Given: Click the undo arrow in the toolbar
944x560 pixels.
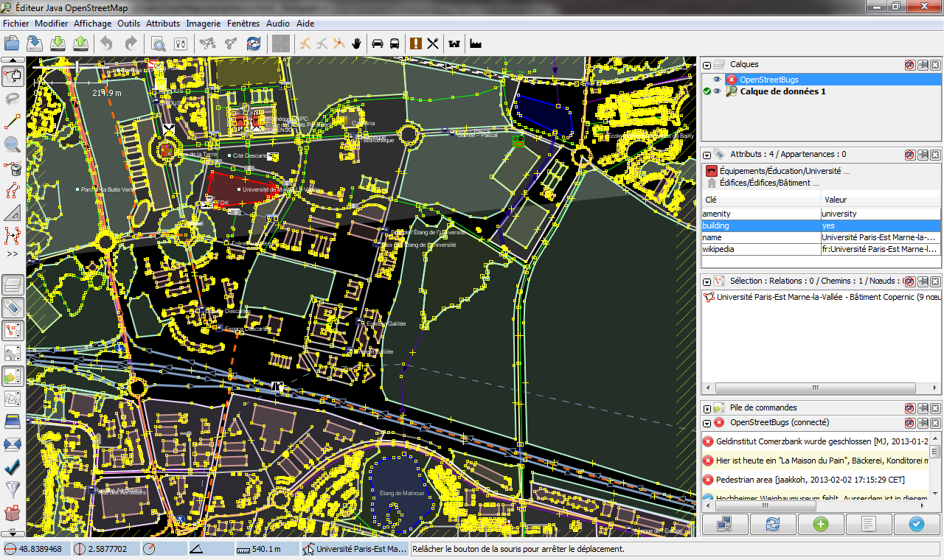Looking at the screenshot, I should coord(107,43).
